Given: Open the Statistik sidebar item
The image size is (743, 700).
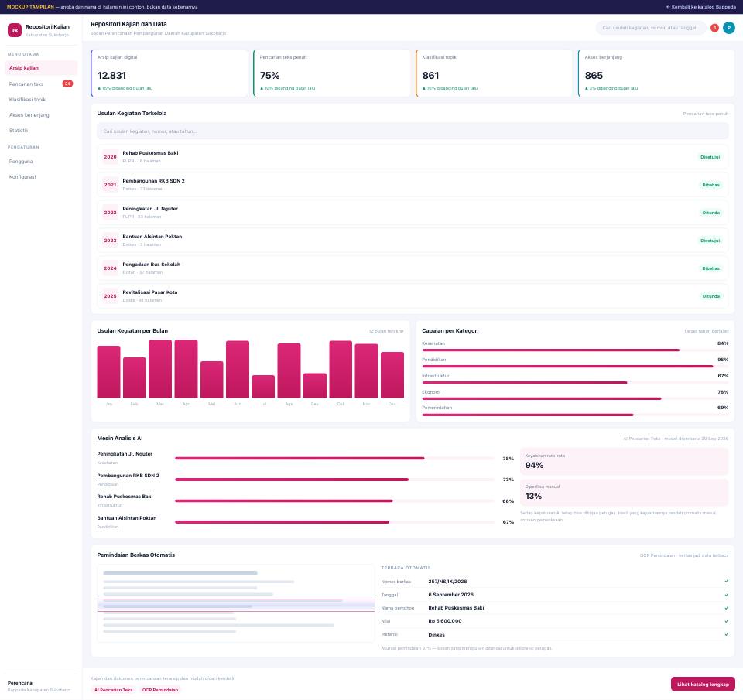Looking at the screenshot, I should tap(41, 130).
